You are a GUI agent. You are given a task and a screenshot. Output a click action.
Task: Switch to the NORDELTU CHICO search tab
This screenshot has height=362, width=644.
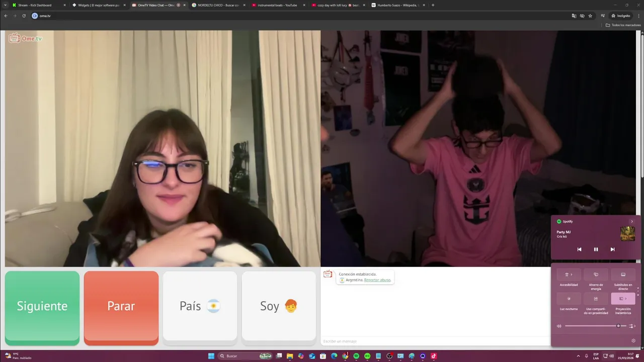coord(218,5)
